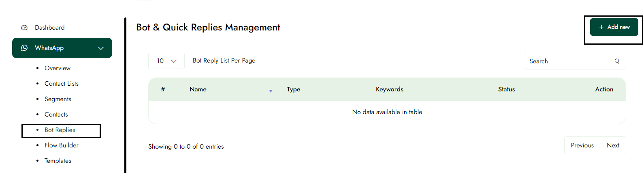The width and height of the screenshot is (644, 173).
Task: Navigate to Contacts
Action: pos(56,115)
